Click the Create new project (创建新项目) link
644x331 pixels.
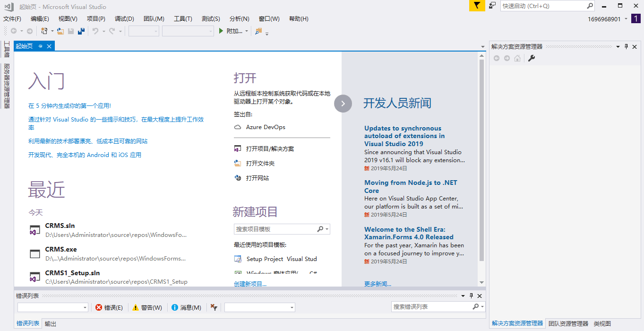click(250, 284)
